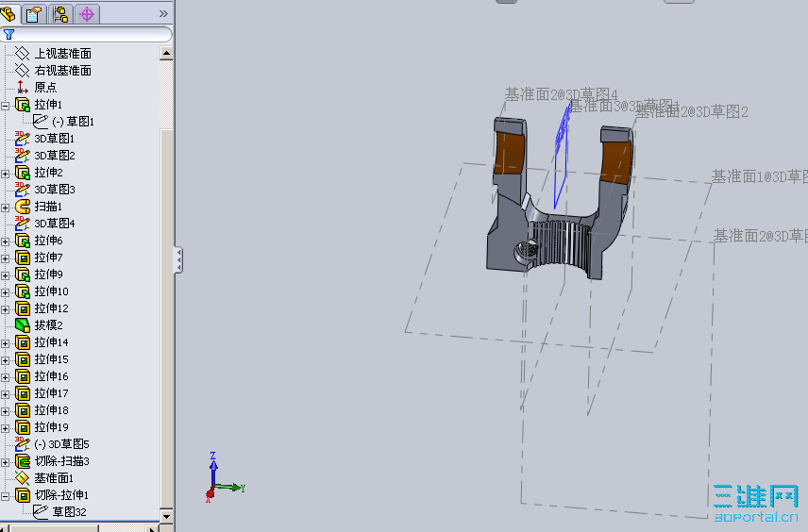The image size is (808, 532).
Task: Select the 拉伸15 feature icon
Action: tap(22, 359)
